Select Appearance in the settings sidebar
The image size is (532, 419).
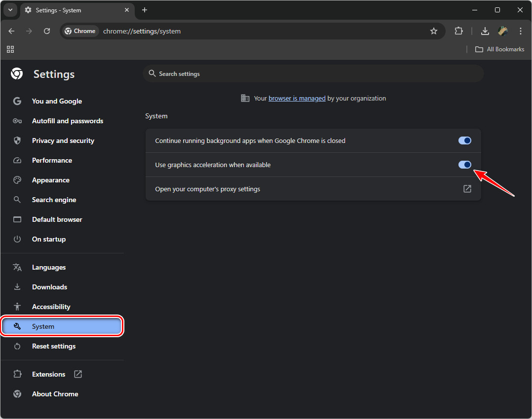click(50, 180)
